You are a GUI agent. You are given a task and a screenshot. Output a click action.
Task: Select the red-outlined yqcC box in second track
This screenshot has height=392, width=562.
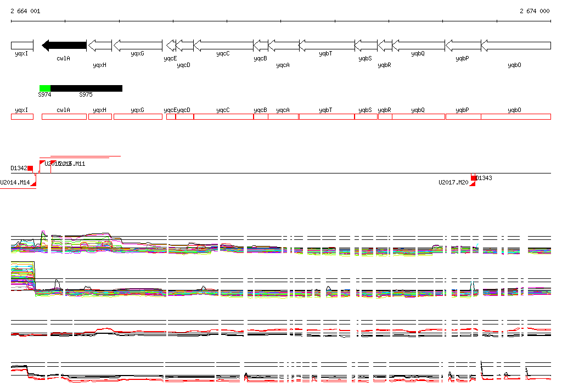tap(223, 116)
